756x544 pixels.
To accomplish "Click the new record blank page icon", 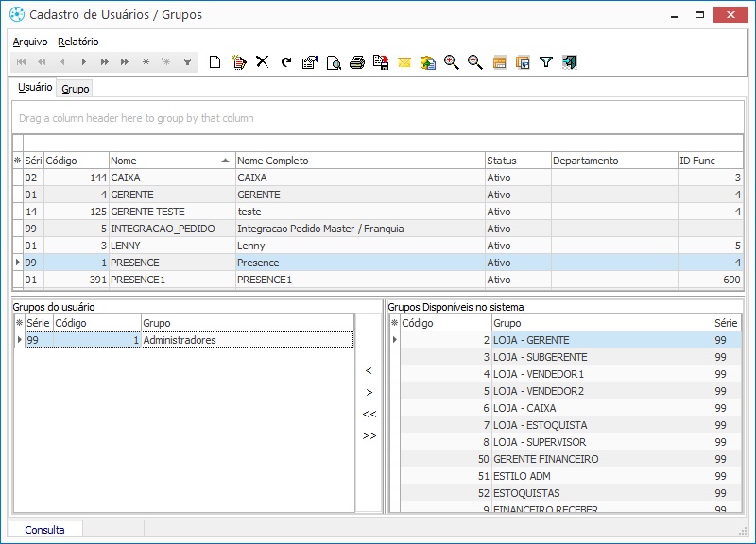I will 215,62.
